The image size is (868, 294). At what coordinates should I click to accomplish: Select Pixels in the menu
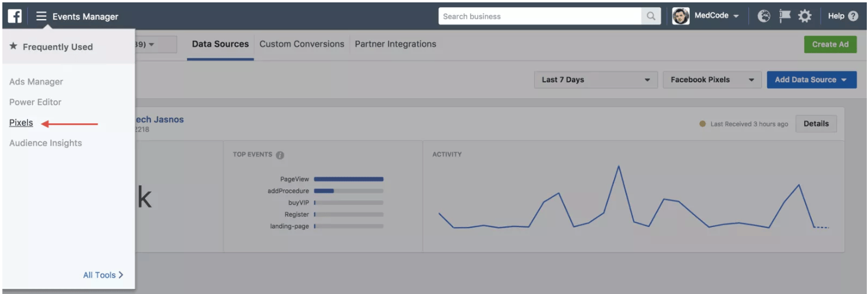[x=21, y=123]
